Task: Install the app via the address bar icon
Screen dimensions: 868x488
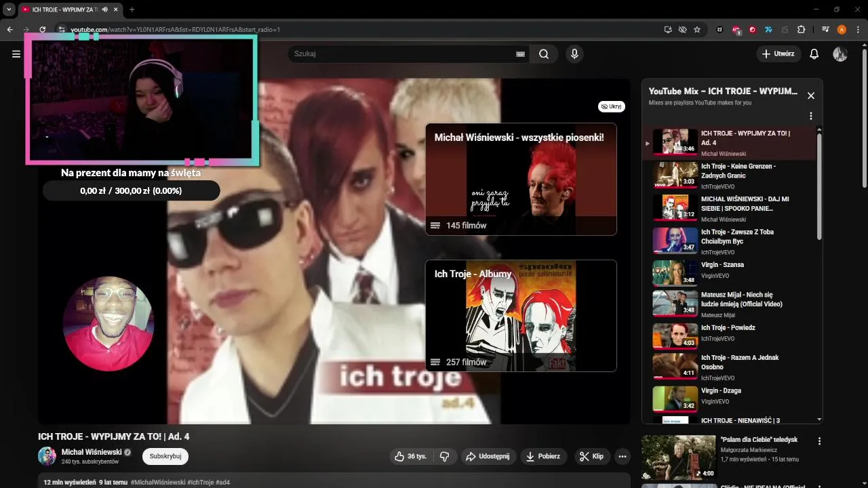Action: [x=669, y=30]
